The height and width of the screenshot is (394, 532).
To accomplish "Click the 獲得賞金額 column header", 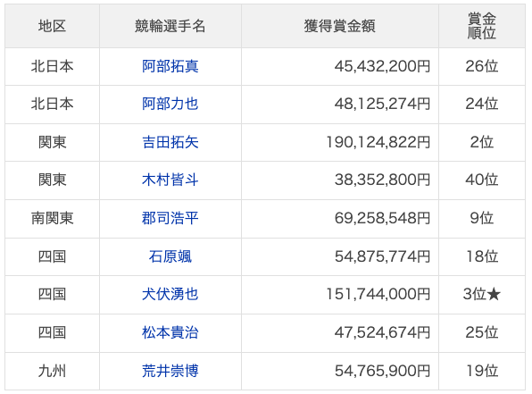I will (339, 26).
